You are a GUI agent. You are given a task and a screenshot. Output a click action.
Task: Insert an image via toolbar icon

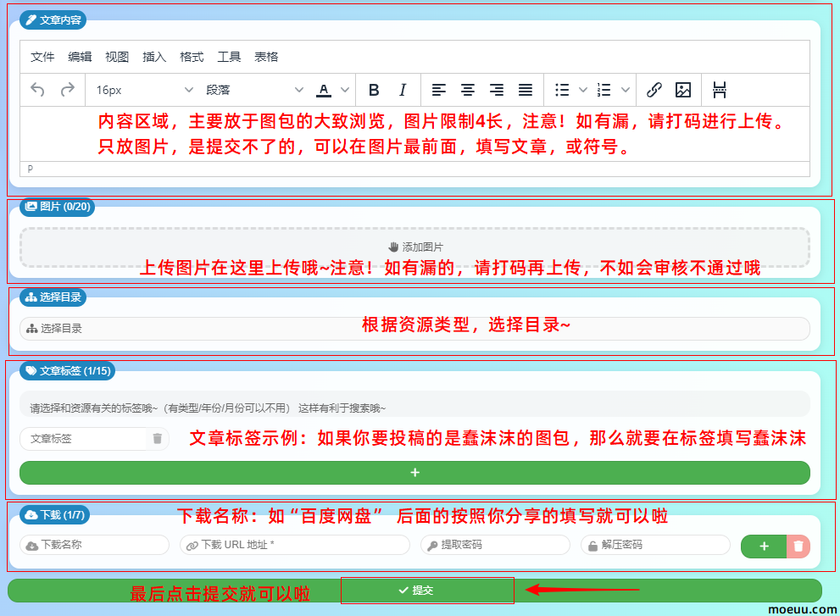[683, 90]
